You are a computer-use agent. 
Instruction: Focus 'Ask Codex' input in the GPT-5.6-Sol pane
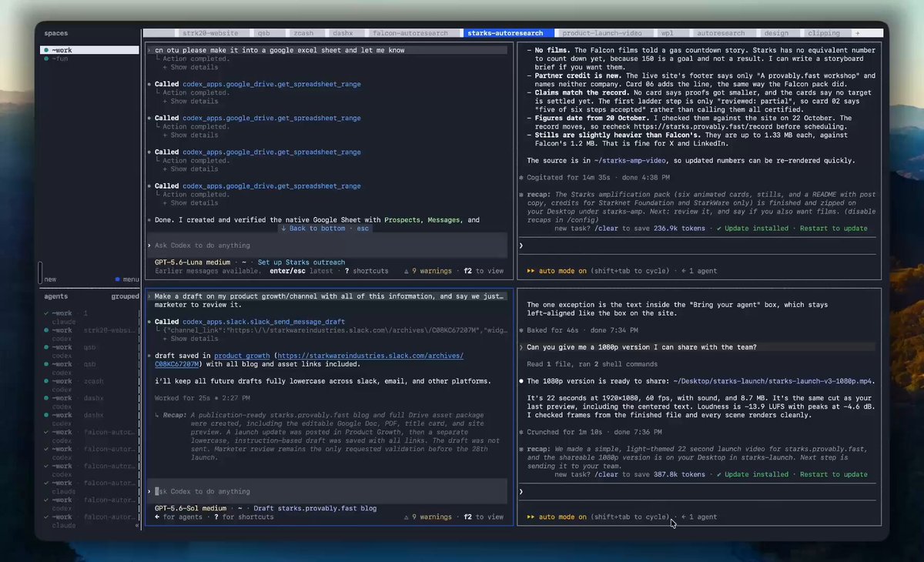point(326,491)
